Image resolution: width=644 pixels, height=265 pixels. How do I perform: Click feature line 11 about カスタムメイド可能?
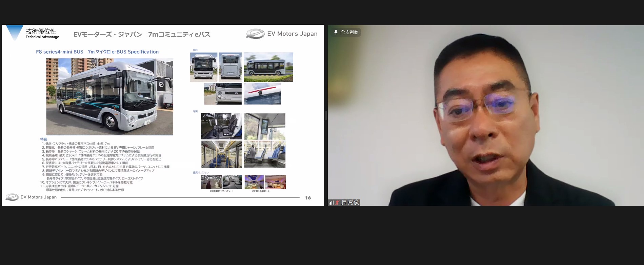click(x=79, y=186)
